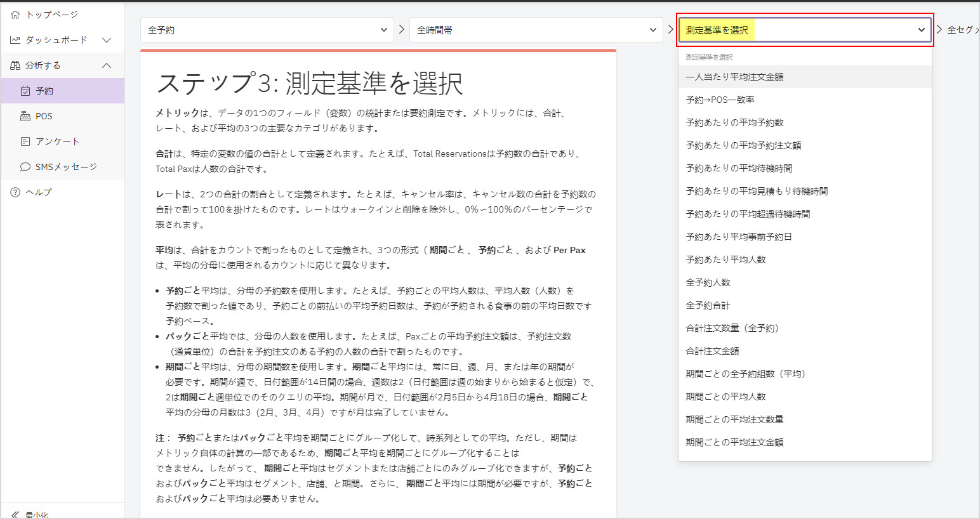Choose 期間ごとの平均注文金額 option
The height and width of the screenshot is (519, 980).
(805, 442)
